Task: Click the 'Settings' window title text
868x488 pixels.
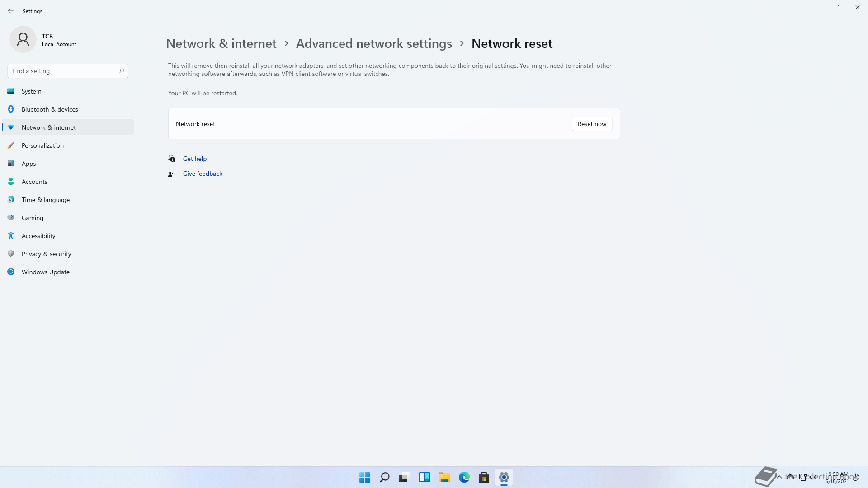Action: (x=33, y=11)
